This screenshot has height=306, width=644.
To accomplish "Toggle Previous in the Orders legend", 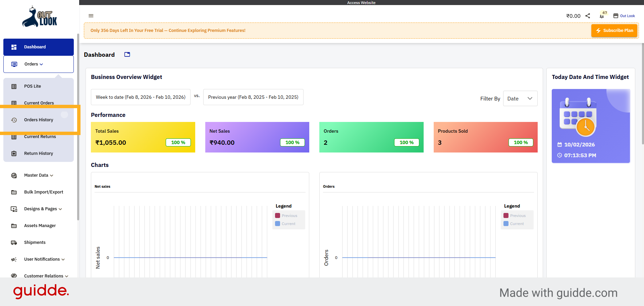I will [515, 215].
